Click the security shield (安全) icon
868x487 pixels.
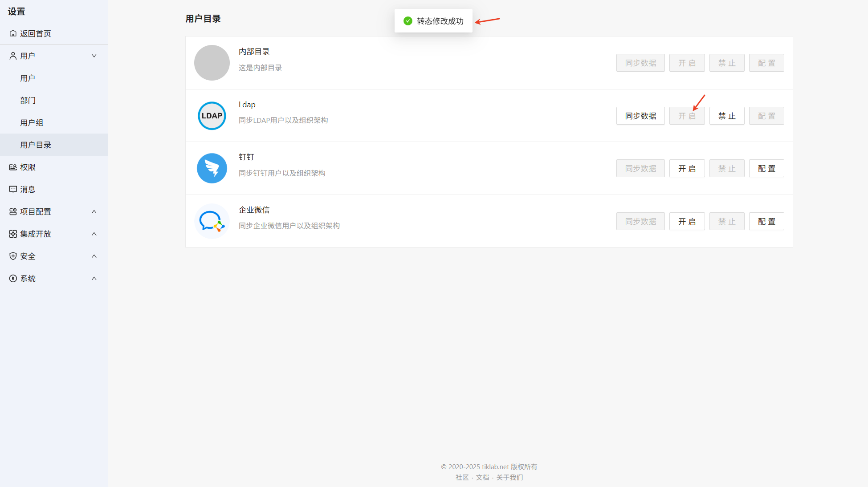click(13, 256)
